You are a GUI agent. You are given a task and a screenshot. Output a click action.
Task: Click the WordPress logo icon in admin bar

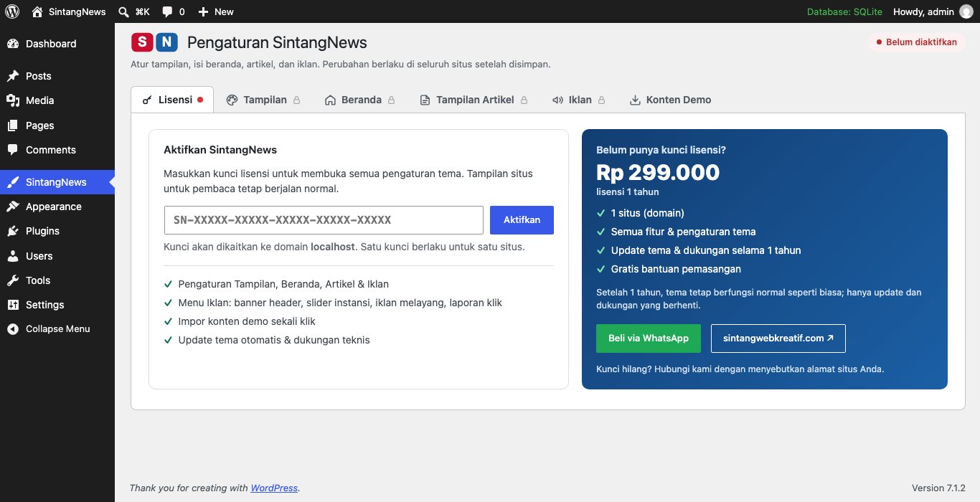[x=12, y=11]
